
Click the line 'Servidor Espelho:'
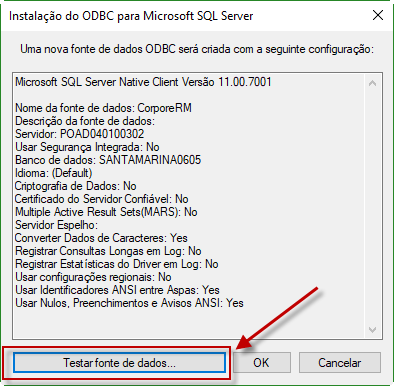pyautogui.click(x=57, y=225)
